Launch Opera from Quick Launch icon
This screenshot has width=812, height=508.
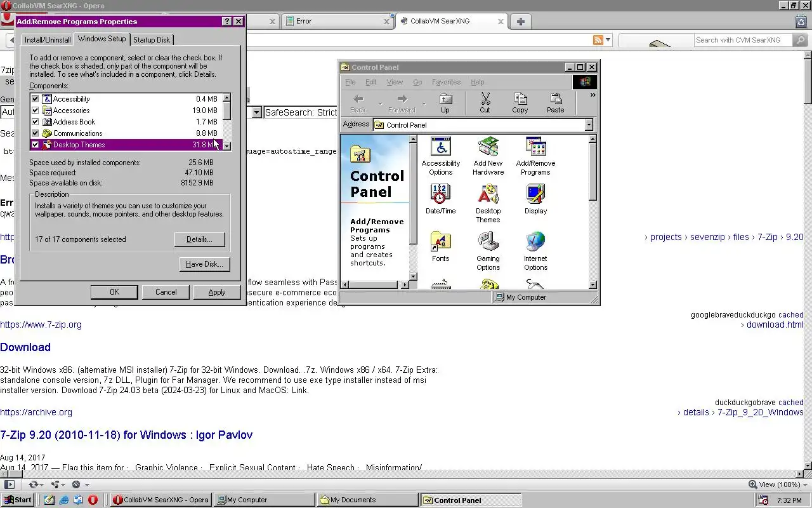pos(93,500)
